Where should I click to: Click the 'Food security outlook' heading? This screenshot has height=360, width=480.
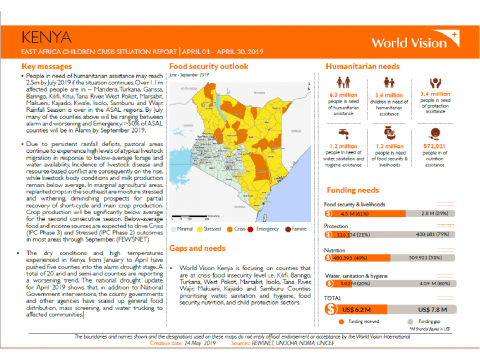tap(209, 66)
